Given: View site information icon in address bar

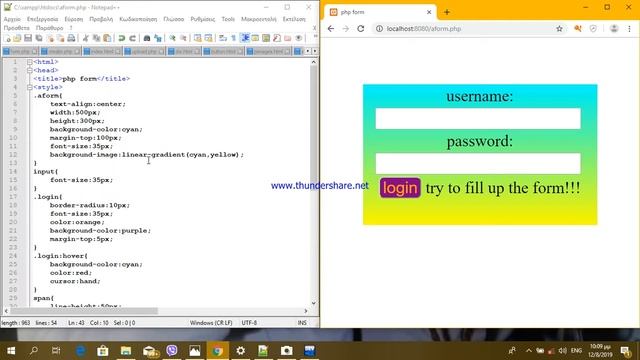Looking at the screenshot, I should pyautogui.click(x=379, y=29).
